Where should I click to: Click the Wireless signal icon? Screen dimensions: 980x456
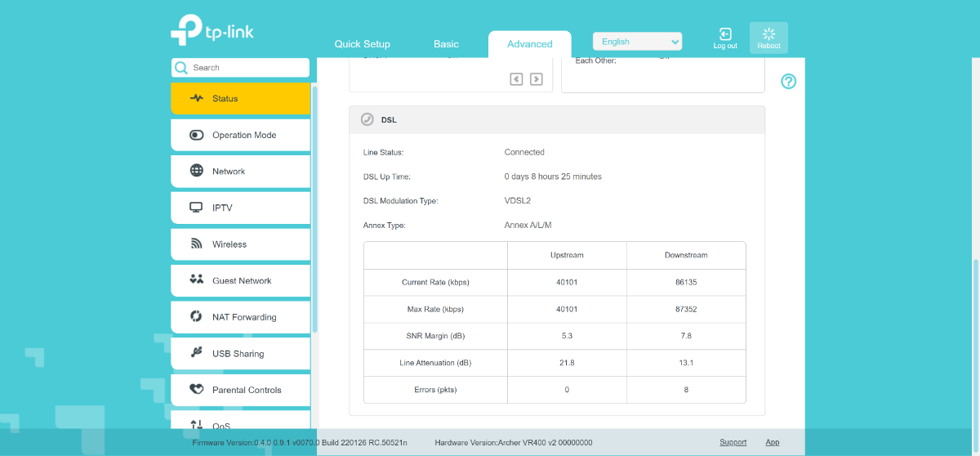[196, 244]
